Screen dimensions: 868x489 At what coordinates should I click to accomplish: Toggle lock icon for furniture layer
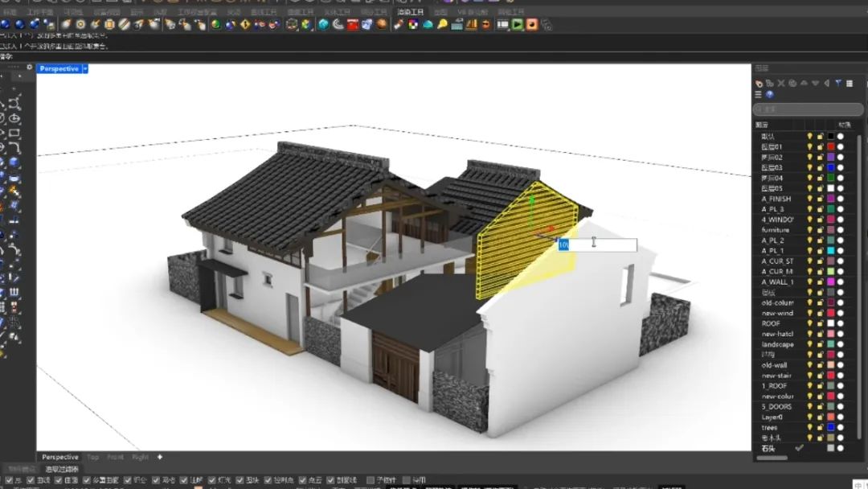[821, 230]
